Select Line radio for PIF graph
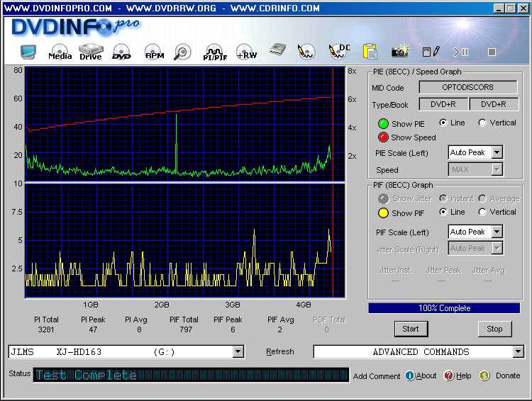Screen dimensions: 532x401 [443, 212]
